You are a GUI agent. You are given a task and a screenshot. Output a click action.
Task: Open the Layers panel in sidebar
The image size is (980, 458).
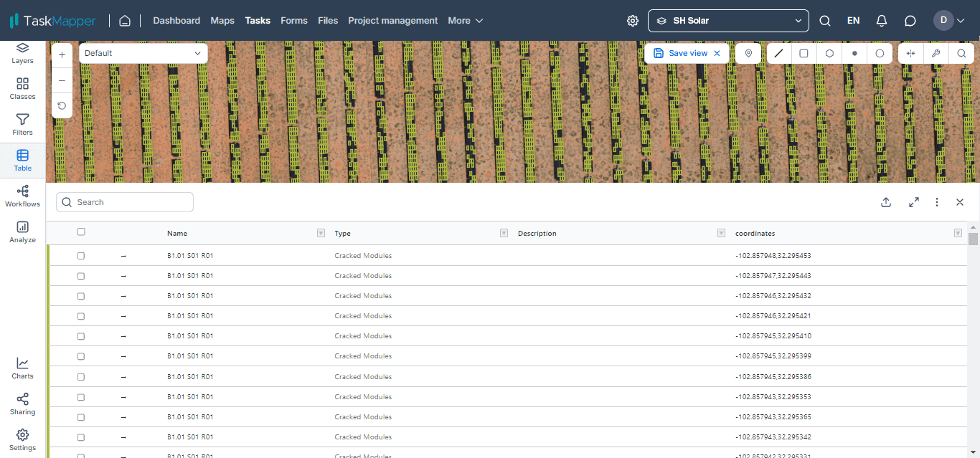[x=22, y=53]
